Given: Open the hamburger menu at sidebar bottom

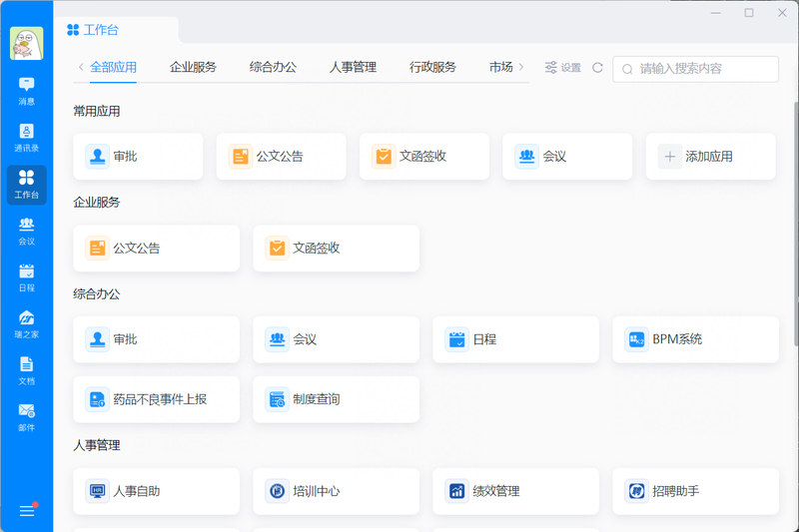Looking at the screenshot, I should pyautogui.click(x=27, y=511).
